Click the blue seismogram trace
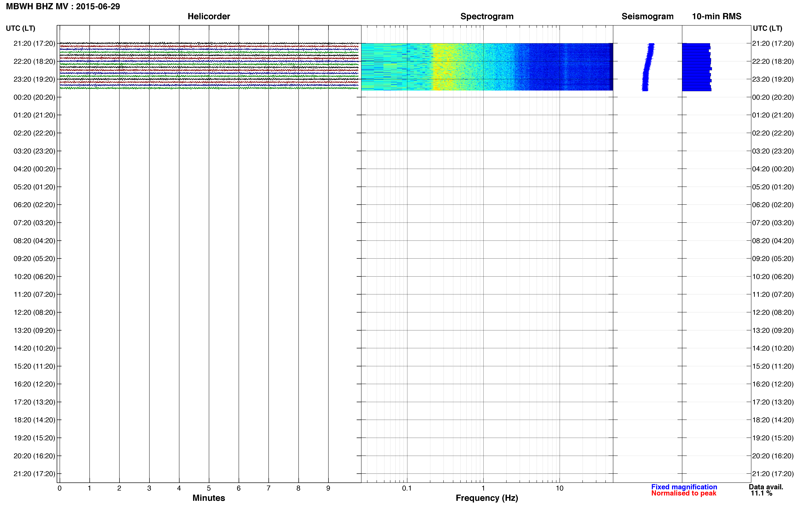This screenshot has width=812, height=508. (x=648, y=67)
